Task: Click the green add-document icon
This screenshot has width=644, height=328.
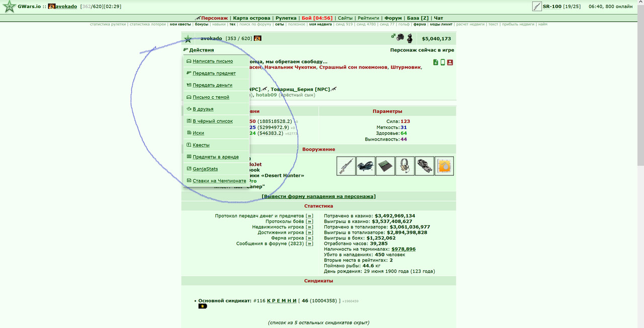Action: [x=436, y=62]
